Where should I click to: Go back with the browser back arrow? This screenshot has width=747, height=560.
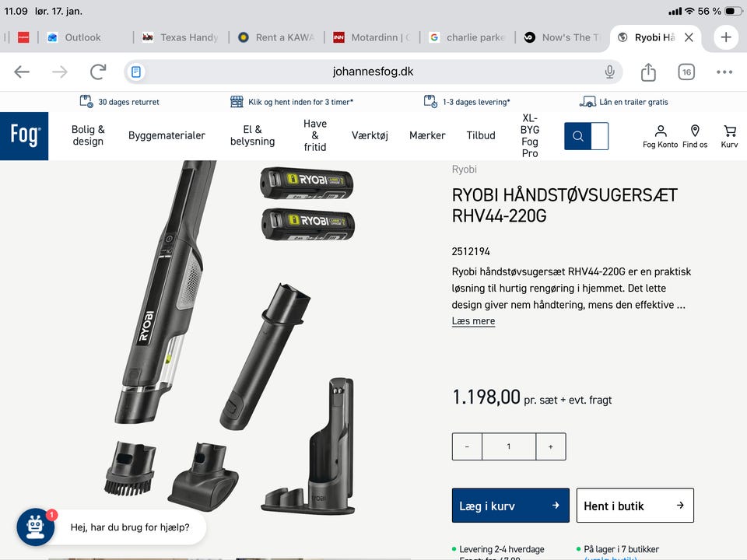[x=22, y=72]
